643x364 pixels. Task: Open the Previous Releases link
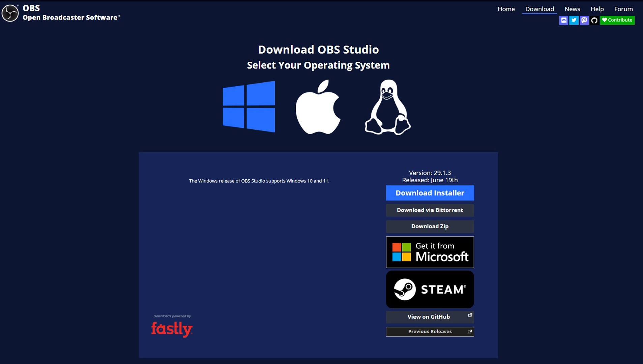(x=430, y=332)
